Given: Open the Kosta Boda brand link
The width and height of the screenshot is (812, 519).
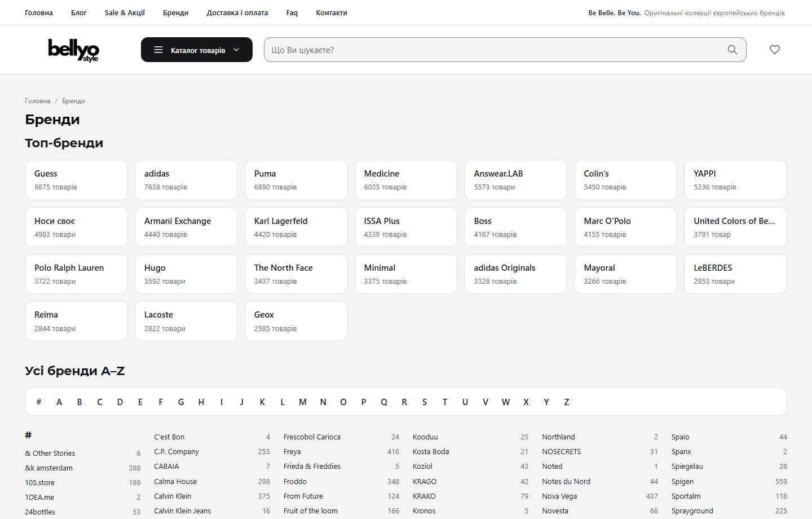Looking at the screenshot, I should [431, 451].
